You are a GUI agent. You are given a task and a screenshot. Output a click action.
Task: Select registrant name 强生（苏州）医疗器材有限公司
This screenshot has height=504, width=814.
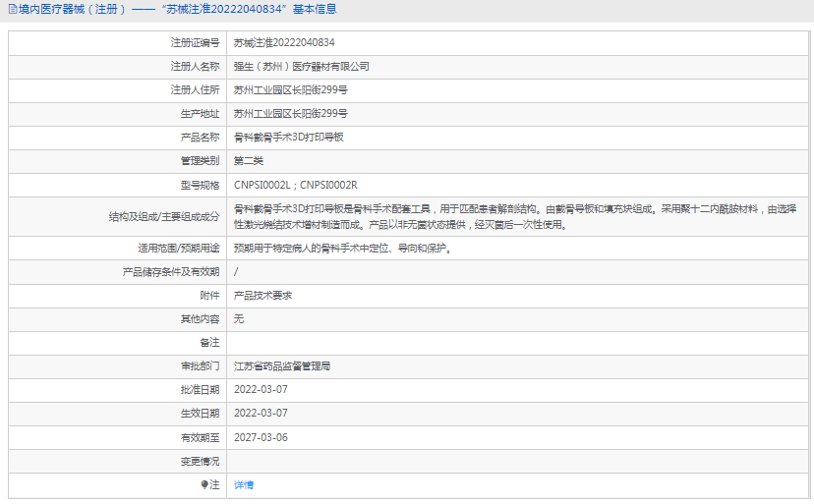pos(301,67)
